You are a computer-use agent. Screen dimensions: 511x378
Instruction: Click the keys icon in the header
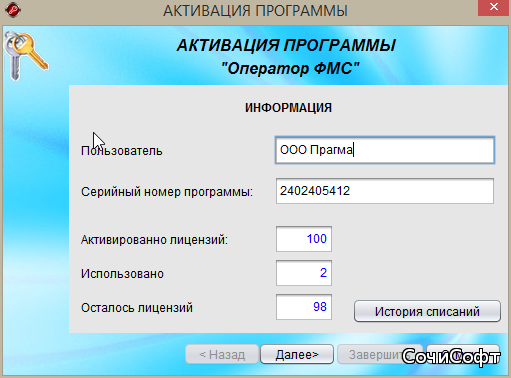(26, 56)
